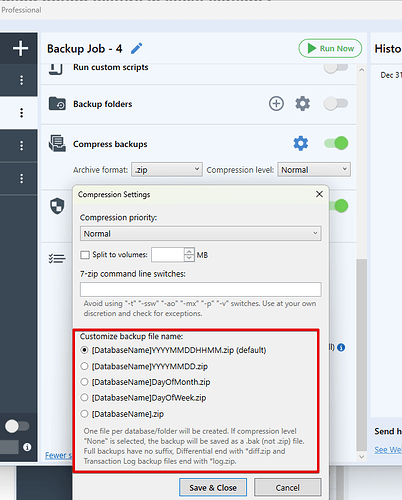Add a new backup job with plus icon
402x500 pixels.
coord(20,48)
